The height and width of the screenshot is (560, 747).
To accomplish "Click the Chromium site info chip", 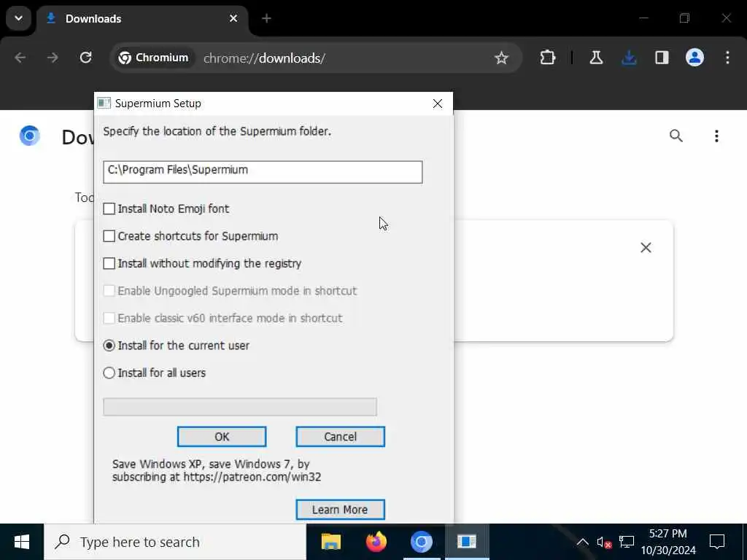I will click(x=153, y=58).
